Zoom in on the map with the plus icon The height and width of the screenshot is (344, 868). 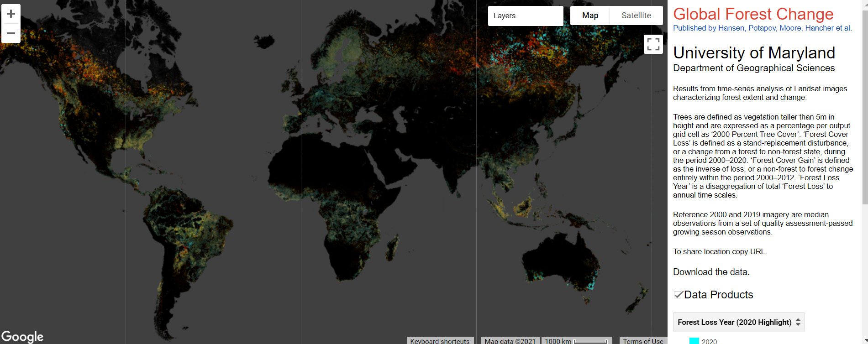point(11,14)
